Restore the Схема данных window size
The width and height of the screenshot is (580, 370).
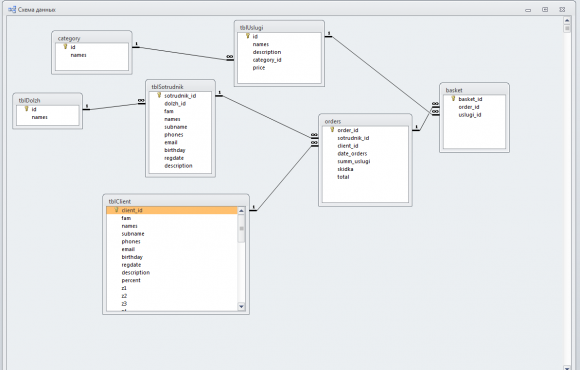(x=545, y=10)
